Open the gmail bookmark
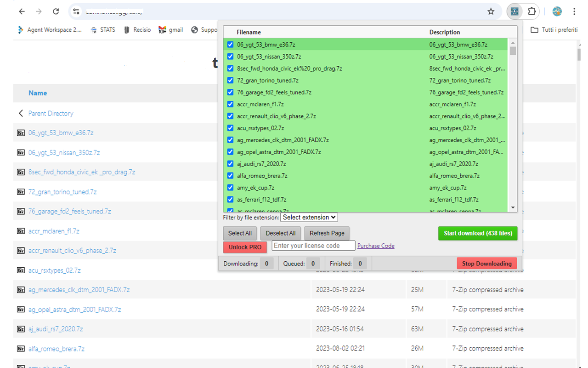The height and width of the screenshot is (368, 588). [170, 29]
